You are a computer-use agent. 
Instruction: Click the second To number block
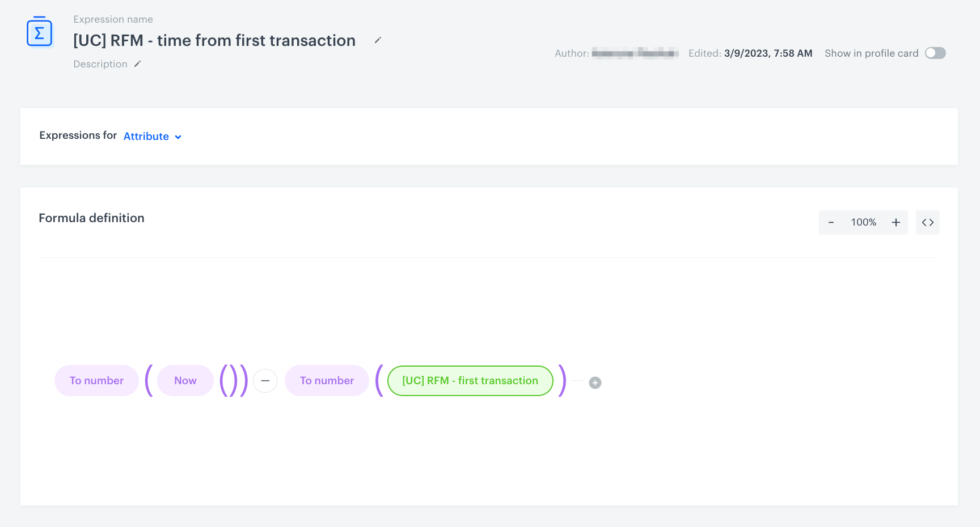coord(327,380)
